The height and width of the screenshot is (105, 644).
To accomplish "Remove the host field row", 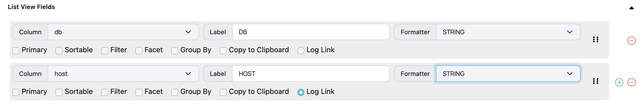I will pyautogui.click(x=631, y=82).
